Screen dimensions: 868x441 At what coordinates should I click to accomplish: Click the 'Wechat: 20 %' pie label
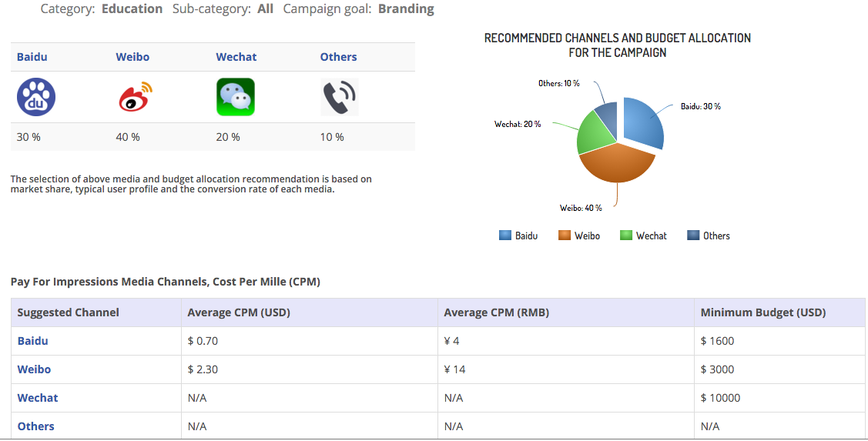518,124
